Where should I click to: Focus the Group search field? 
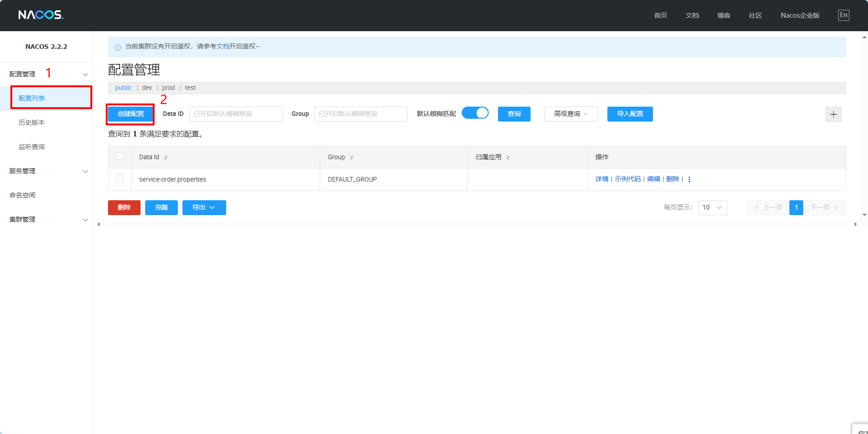[361, 114]
